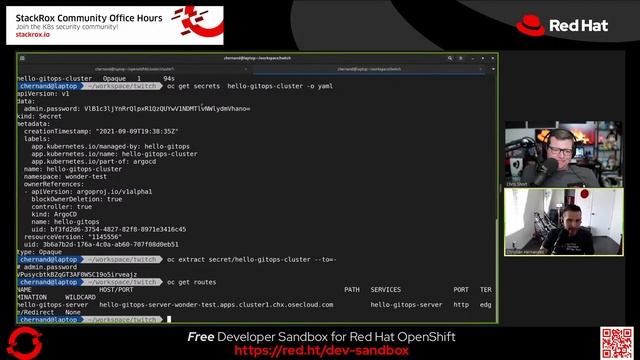This screenshot has height=360, width=640.
Task: Click the 'oc get routes' command
Action: [x=191, y=282]
